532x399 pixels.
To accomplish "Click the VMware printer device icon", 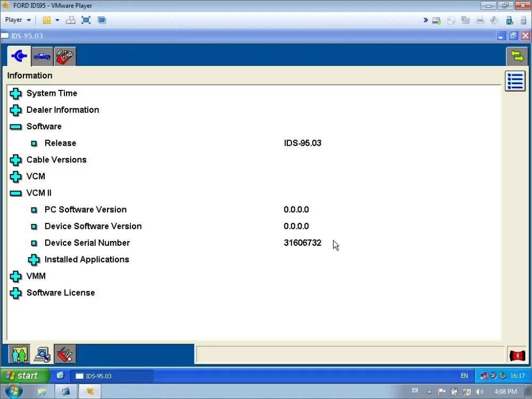I will click(x=480, y=21).
